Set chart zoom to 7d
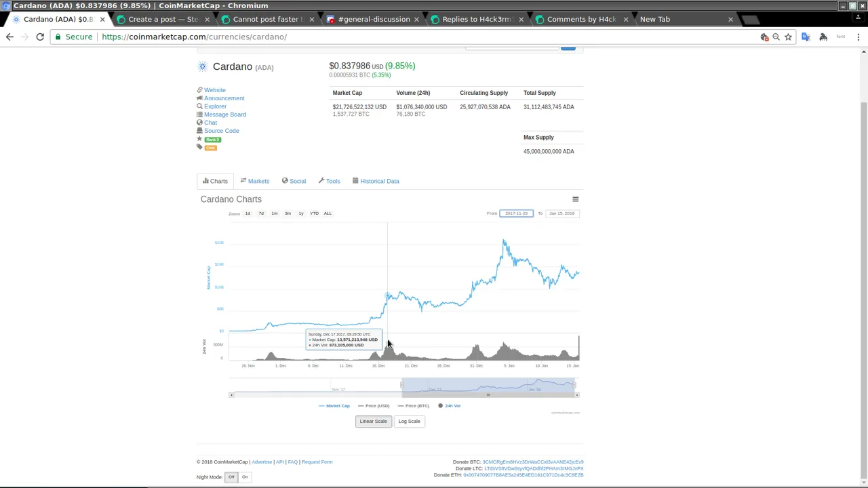The width and height of the screenshot is (868, 488). pos(261,213)
